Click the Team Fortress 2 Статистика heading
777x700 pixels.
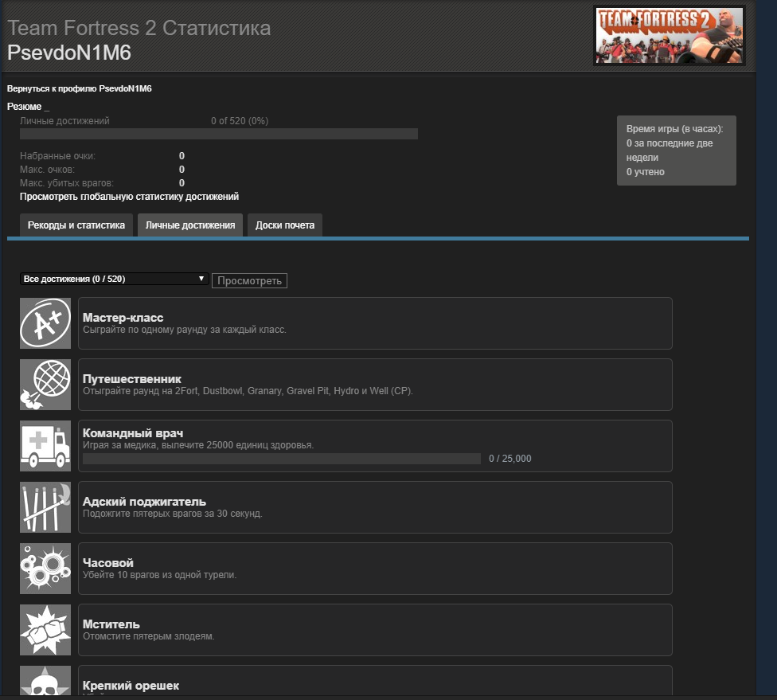[139, 28]
